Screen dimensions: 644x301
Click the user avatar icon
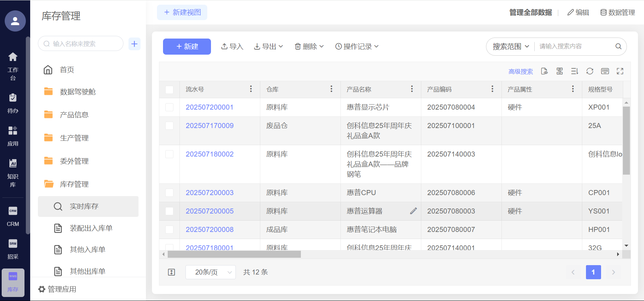tap(15, 21)
